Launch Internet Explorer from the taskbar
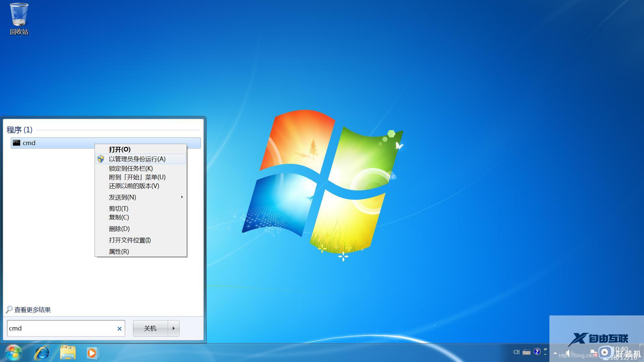The height and width of the screenshot is (362, 644). (42, 353)
